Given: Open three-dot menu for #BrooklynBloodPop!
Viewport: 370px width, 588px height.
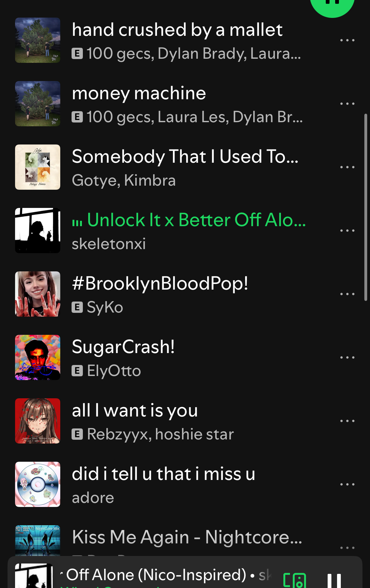Looking at the screenshot, I should tap(347, 294).
